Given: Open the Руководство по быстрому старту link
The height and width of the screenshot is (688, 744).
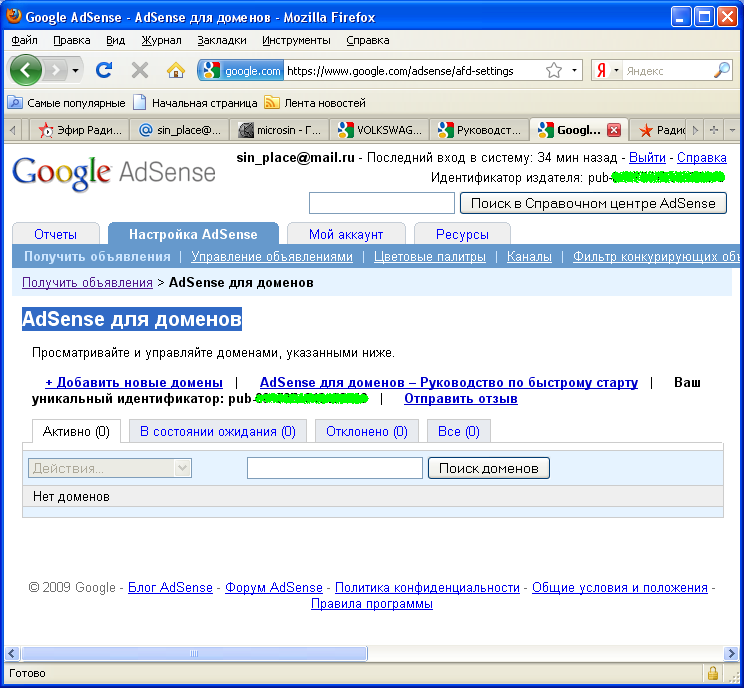Looking at the screenshot, I should (449, 382).
